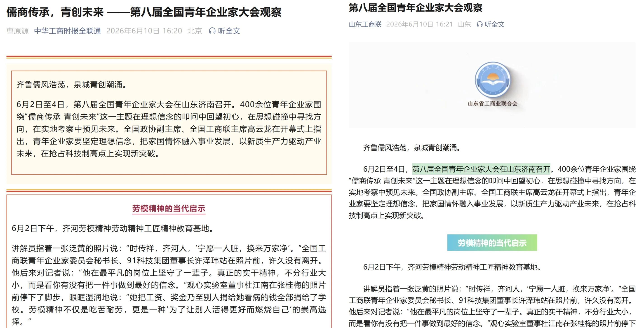The width and height of the screenshot is (644, 328).
Task: Click title 第八届全国青年企业家大会观察 above 山东工商联
Action: (415, 8)
